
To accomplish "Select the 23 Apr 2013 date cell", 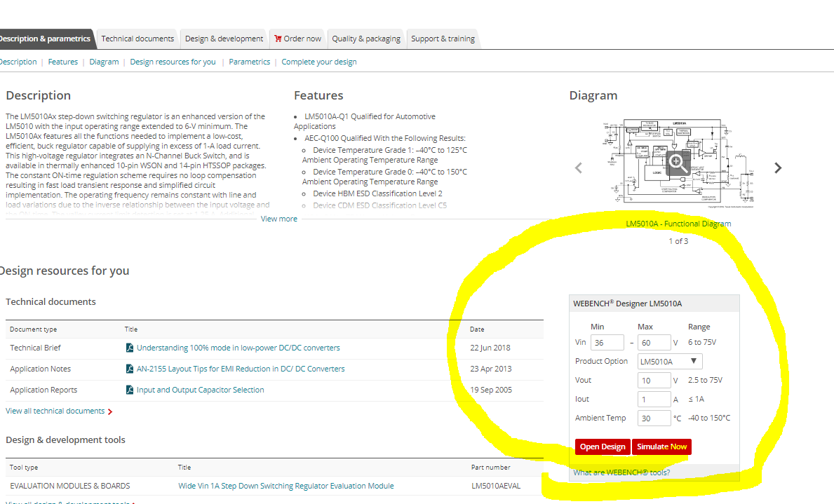I will pyautogui.click(x=490, y=369).
